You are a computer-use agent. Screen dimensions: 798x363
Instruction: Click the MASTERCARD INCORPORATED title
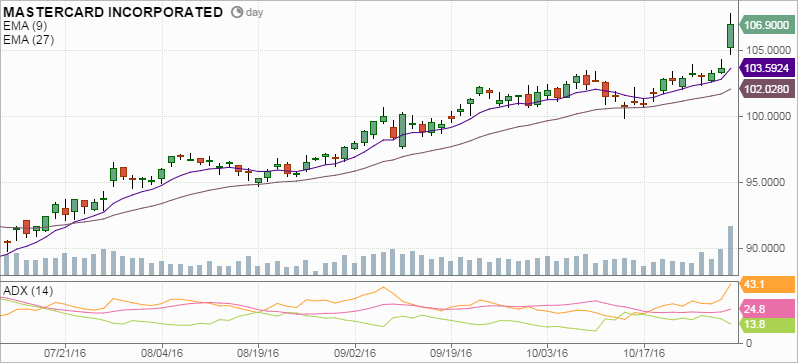(113, 12)
